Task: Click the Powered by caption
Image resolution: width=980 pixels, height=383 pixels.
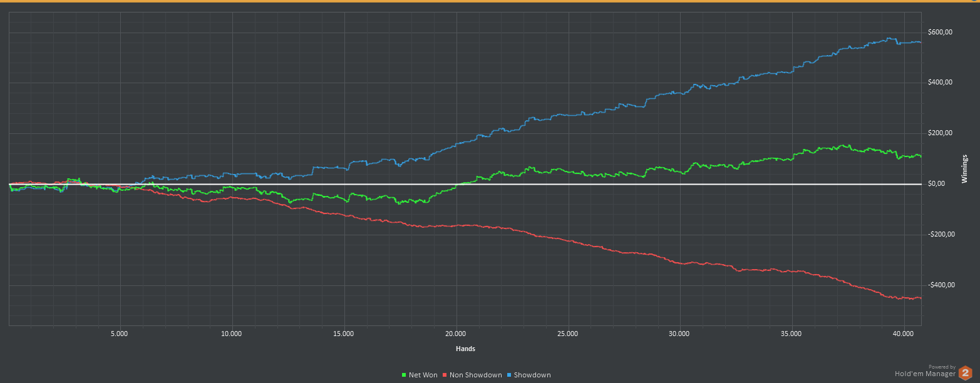Action: click(942, 367)
